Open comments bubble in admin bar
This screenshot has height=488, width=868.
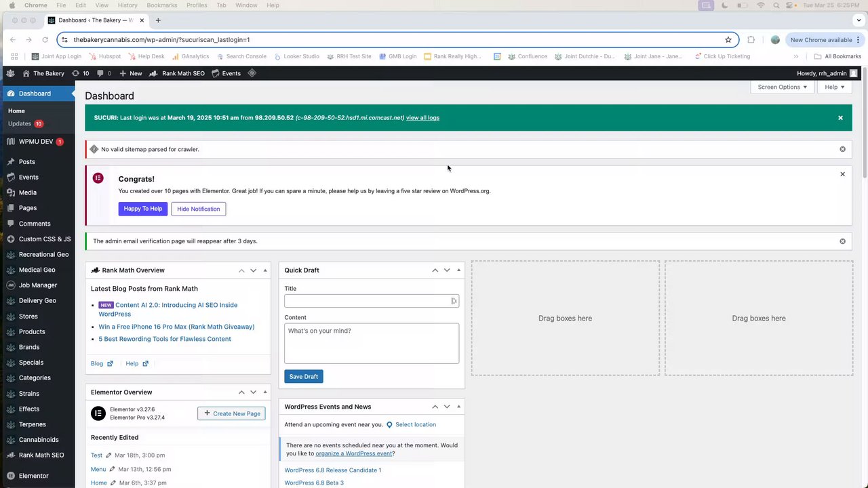coord(104,73)
